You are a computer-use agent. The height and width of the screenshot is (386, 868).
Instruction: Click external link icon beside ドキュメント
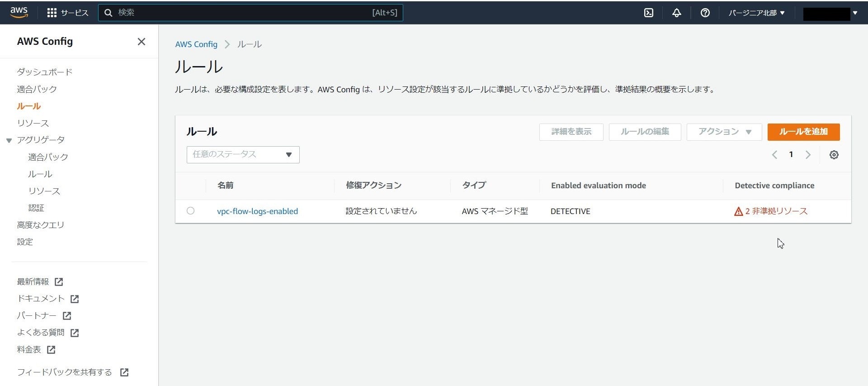[x=75, y=299]
